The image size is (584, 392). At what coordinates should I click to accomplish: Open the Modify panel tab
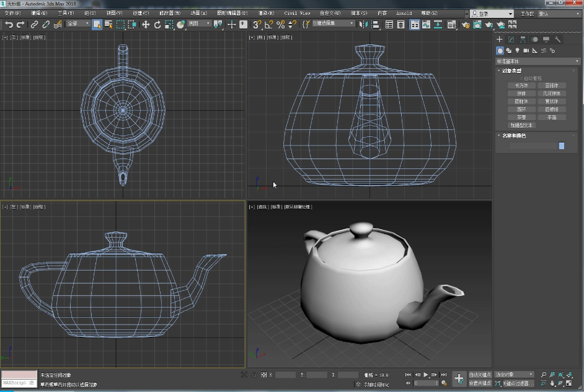coord(511,40)
